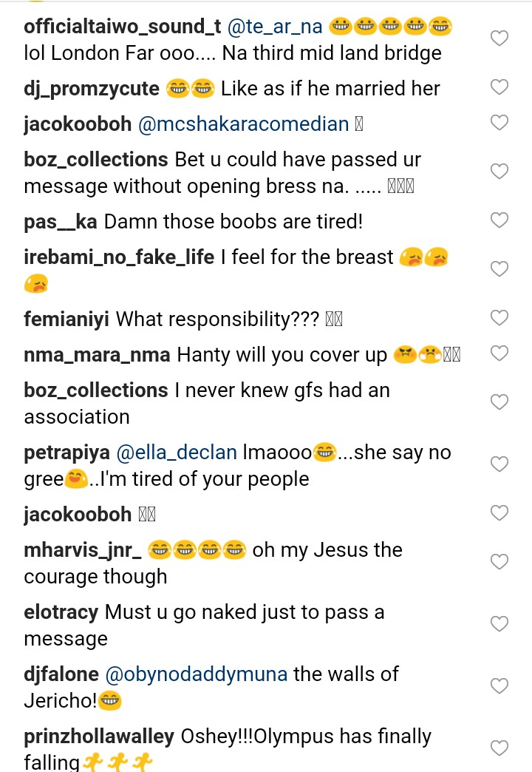532x772 pixels.
Task: Tap heart on pas__ka's comment
Action: pos(499,220)
